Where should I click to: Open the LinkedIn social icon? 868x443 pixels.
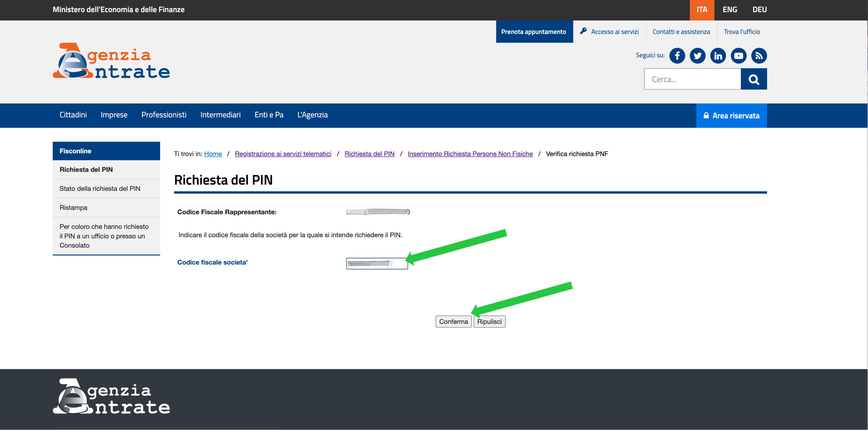tap(718, 55)
